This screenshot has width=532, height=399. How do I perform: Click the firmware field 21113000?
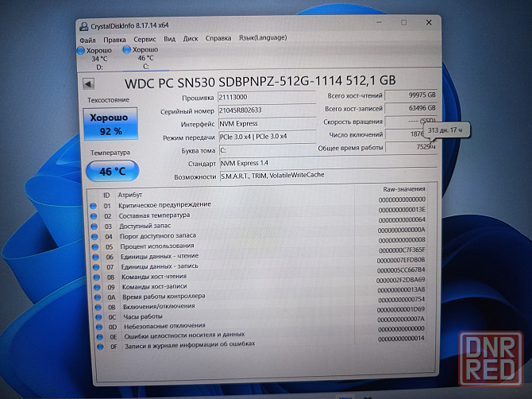pyautogui.click(x=267, y=97)
